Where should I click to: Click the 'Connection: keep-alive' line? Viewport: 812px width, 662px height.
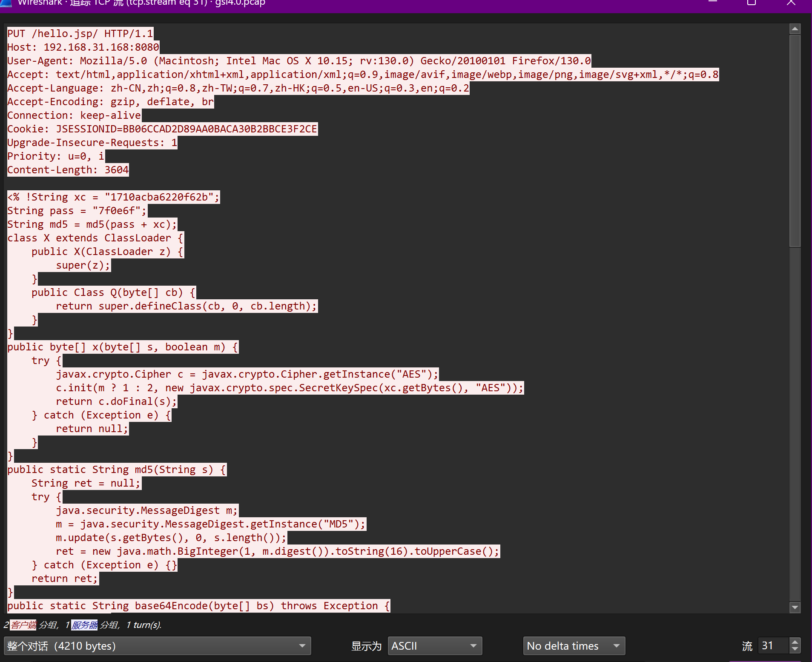(74, 115)
